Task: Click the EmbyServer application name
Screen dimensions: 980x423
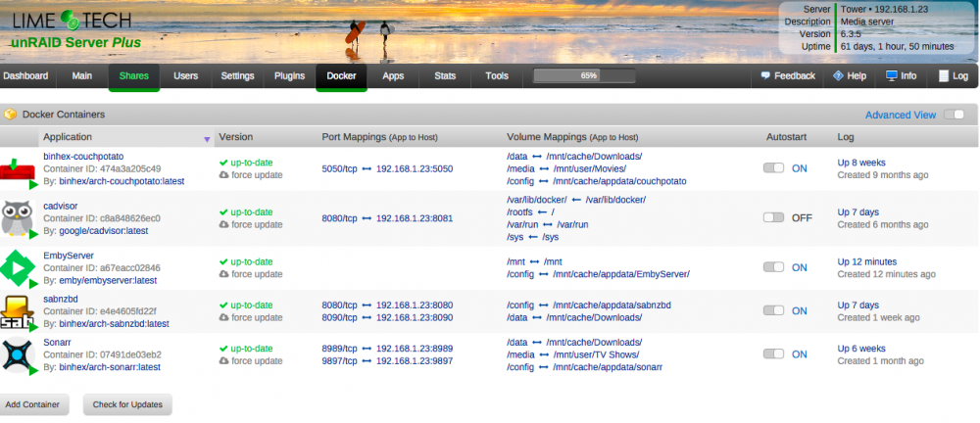Action: [x=69, y=256]
